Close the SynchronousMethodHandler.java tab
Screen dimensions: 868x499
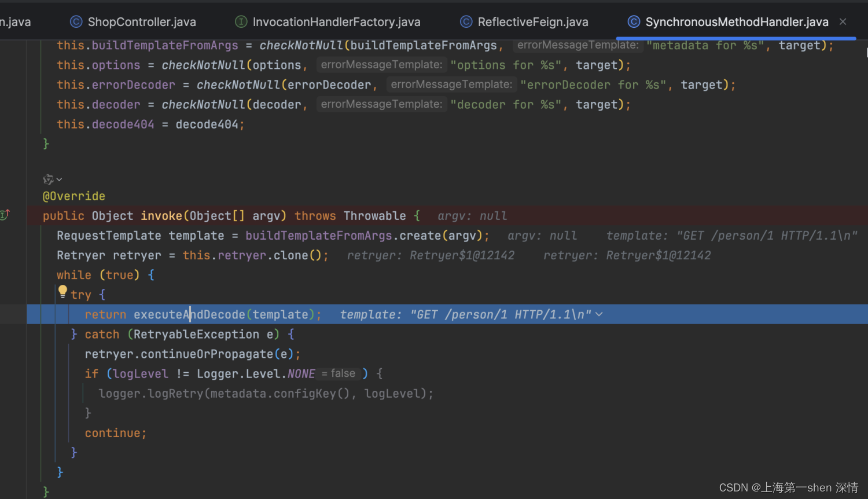click(843, 22)
